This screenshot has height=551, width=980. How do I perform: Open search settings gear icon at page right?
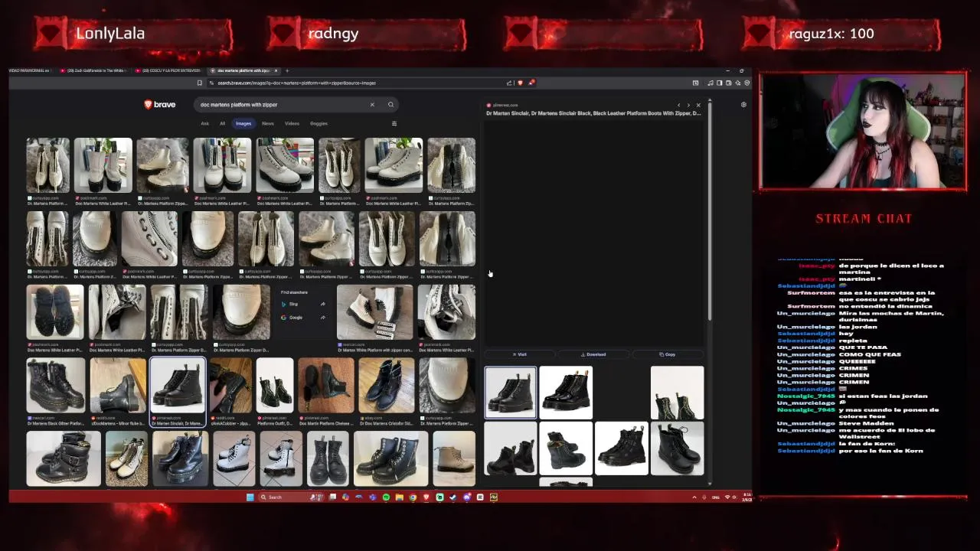743,105
